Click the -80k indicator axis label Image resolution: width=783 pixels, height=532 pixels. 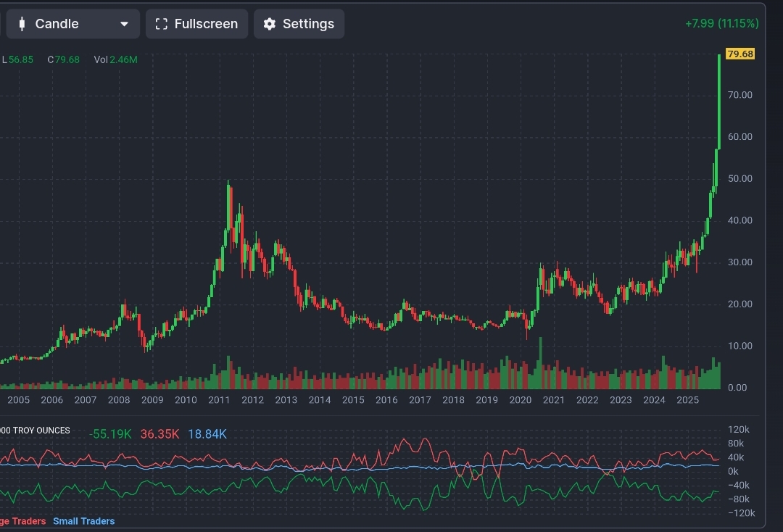[739, 499]
